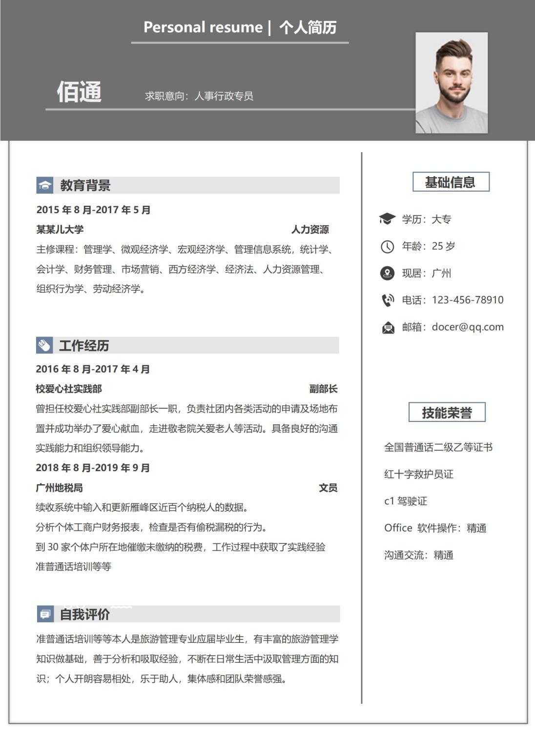This screenshot has height=756, width=535.
Task: Click the tag icon beside 工作经历
Action: click(x=44, y=345)
